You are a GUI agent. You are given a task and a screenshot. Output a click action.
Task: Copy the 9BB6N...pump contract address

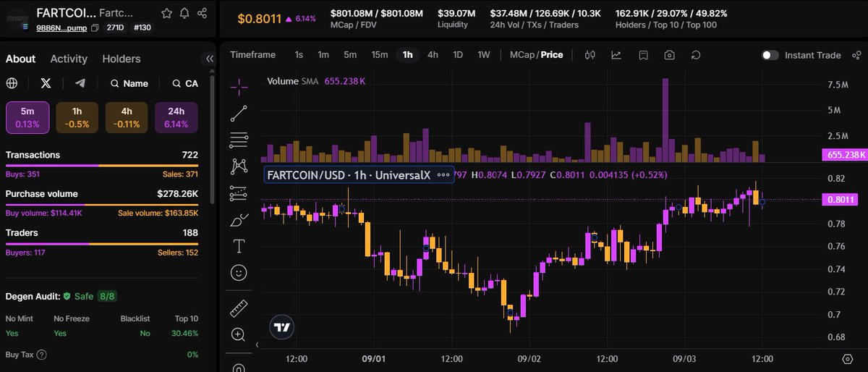pyautogui.click(x=95, y=27)
